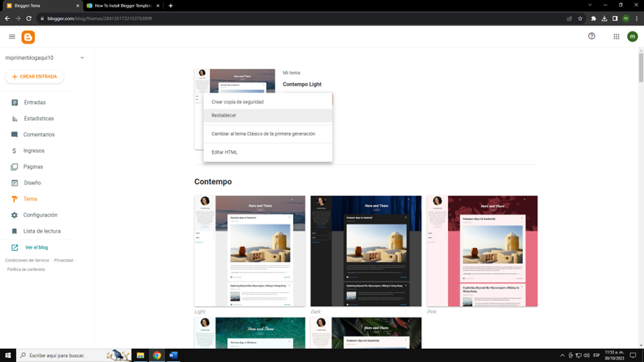Viewport: 644px width, 362px height.
Task: Open Chrome tab search chevron
Action: click(589, 6)
